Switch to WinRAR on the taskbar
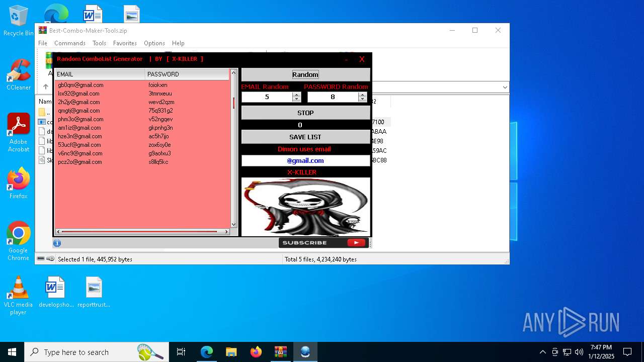644x362 pixels. coord(280,352)
